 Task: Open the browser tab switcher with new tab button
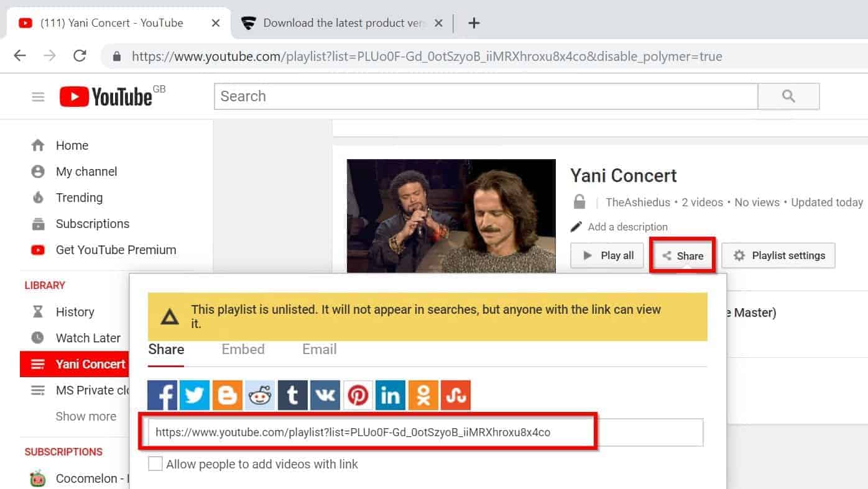[474, 23]
